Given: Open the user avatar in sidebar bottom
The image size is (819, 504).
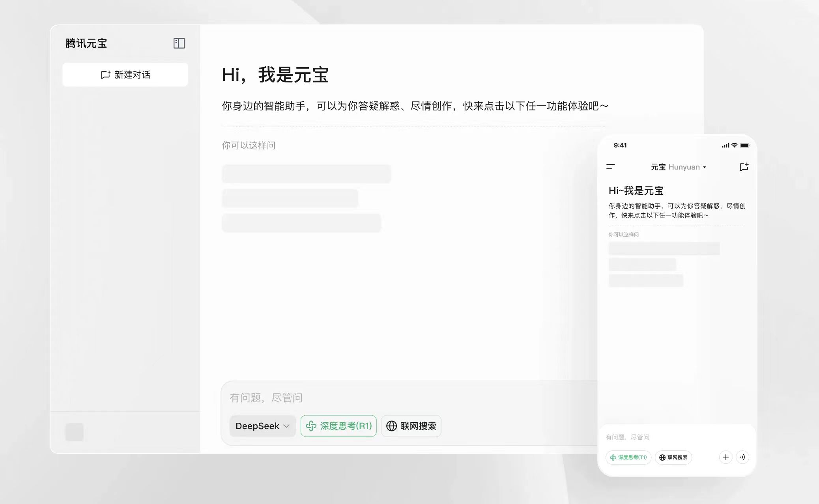Looking at the screenshot, I should [75, 432].
